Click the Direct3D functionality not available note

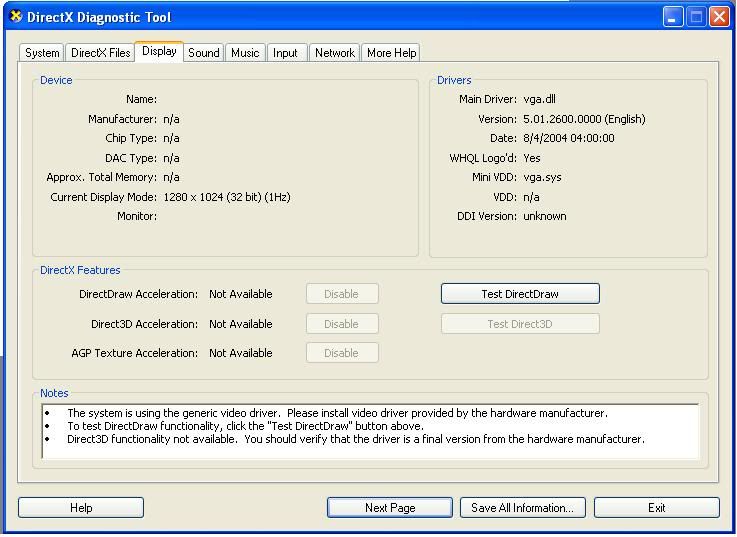tap(356, 439)
